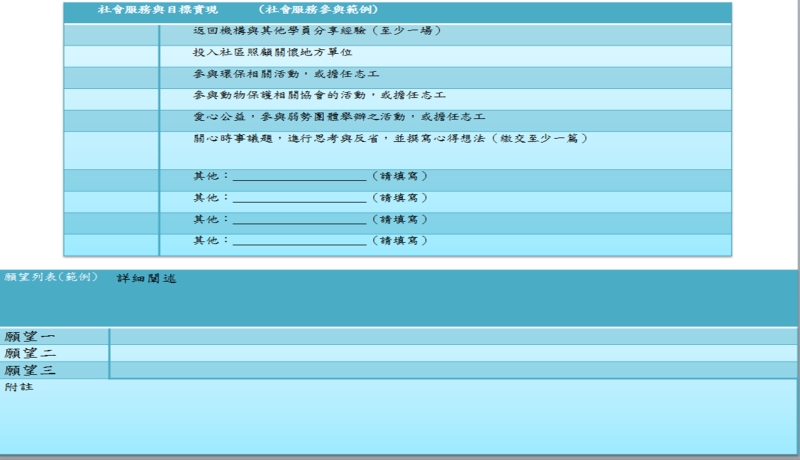Click the 附註 notes label
The image size is (800, 460).
19,387
